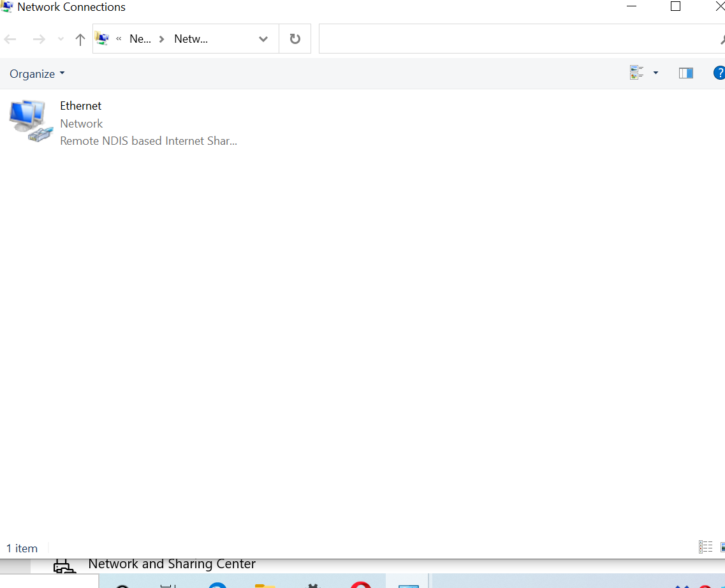Show the preview pane

[686, 73]
